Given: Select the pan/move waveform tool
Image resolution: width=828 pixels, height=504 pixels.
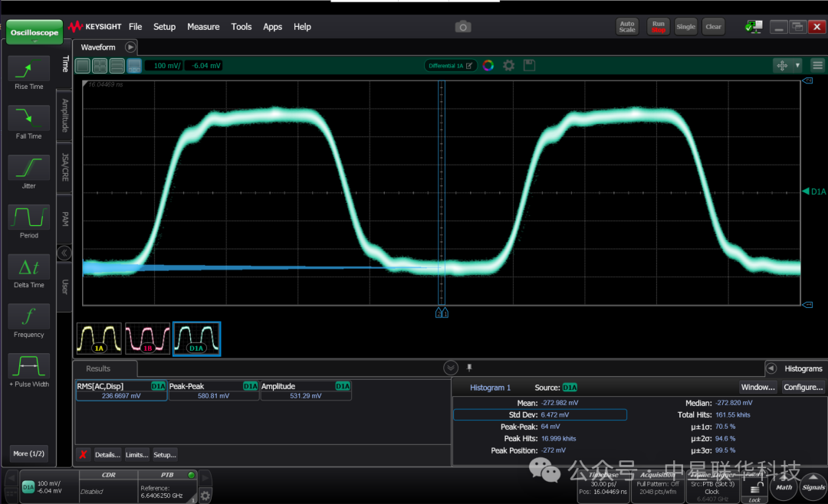Looking at the screenshot, I should click(782, 65).
